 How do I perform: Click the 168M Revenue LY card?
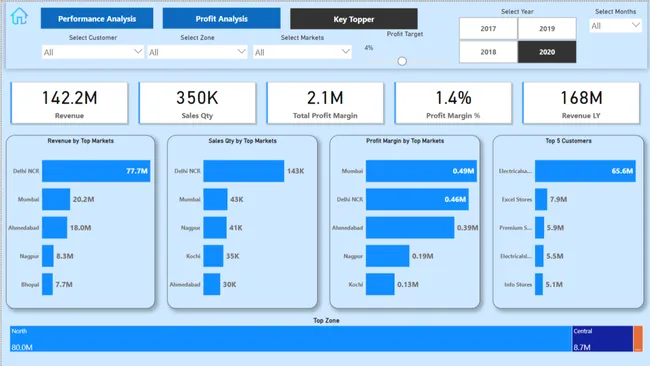581,103
